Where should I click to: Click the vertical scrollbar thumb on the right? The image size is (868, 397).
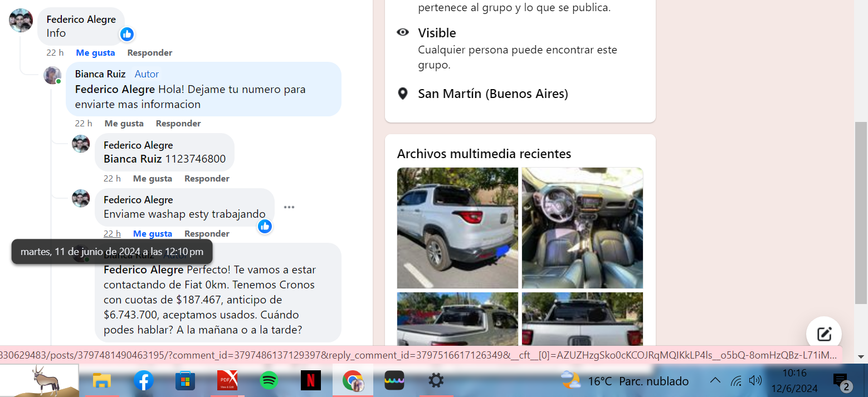pos(861,213)
